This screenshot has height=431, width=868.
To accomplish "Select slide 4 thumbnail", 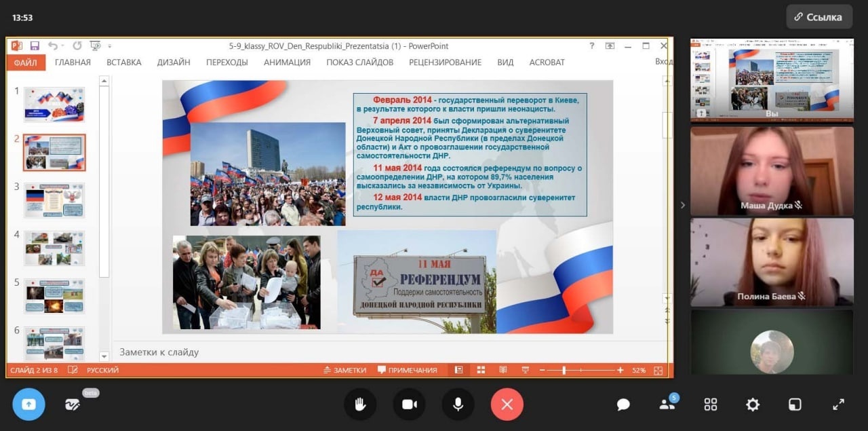I will pyautogui.click(x=54, y=248).
